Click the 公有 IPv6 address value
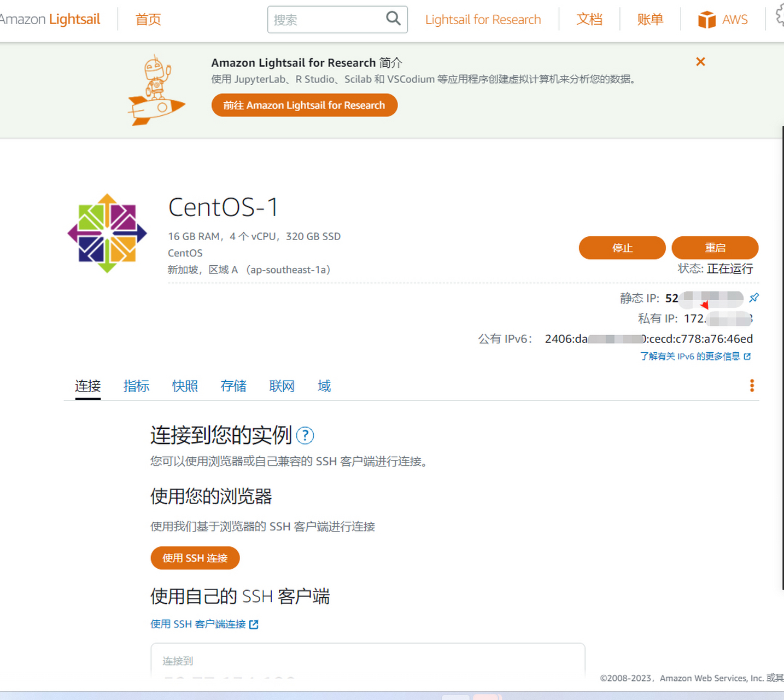Viewport: 784px width, 700px height. click(x=649, y=339)
